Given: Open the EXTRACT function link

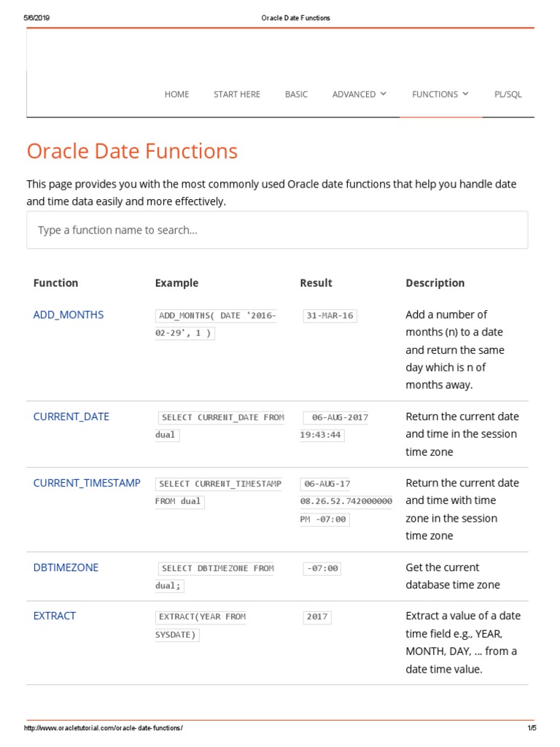Looking at the screenshot, I should [x=55, y=616].
